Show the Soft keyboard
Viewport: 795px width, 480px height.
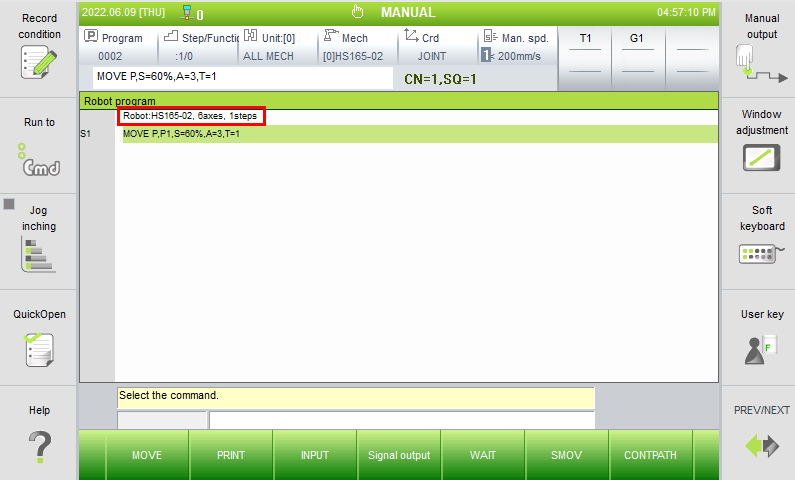tap(762, 253)
